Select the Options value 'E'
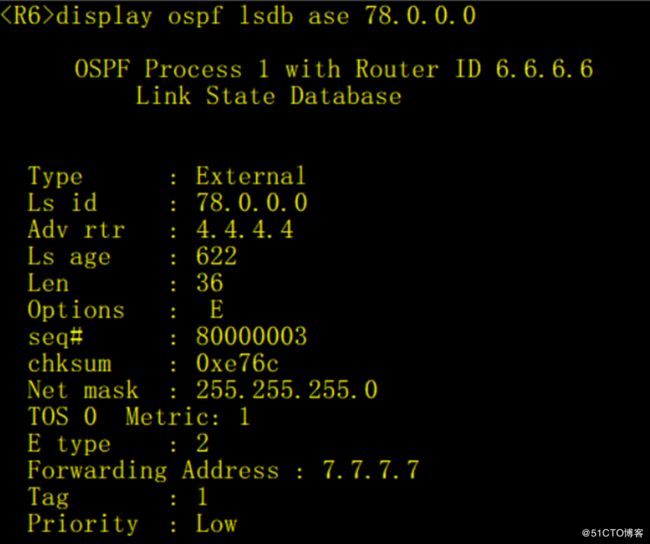650x544 pixels. (216, 309)
